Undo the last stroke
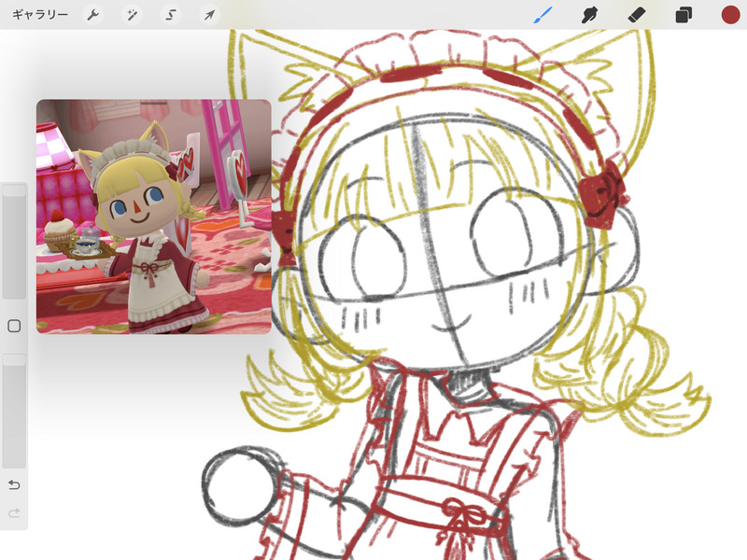This screenshot has height=560, width=747. click(x=14, y=484)
